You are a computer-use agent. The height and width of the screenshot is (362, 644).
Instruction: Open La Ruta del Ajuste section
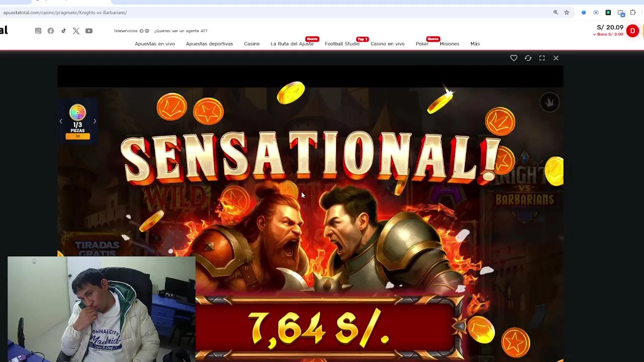[292, 44]
